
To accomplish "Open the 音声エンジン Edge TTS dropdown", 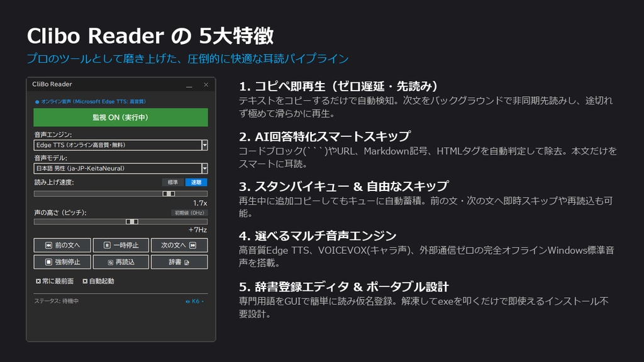I will point(120,145).
